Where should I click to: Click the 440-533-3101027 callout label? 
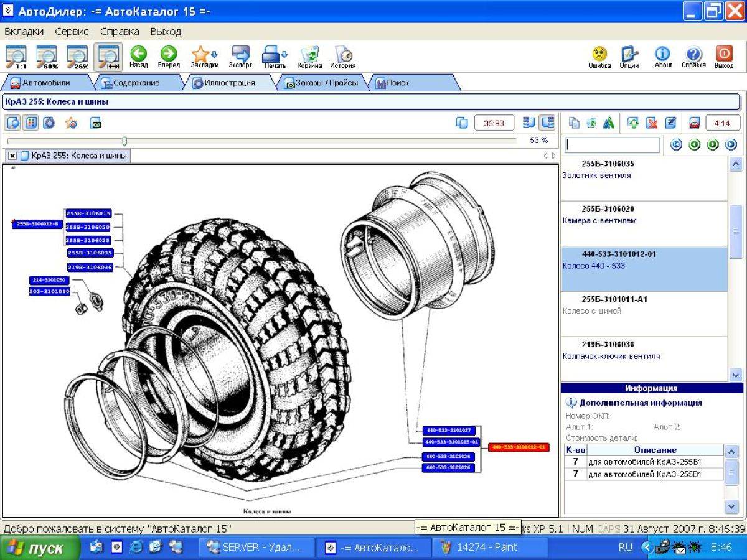click(x=448, y=430)
